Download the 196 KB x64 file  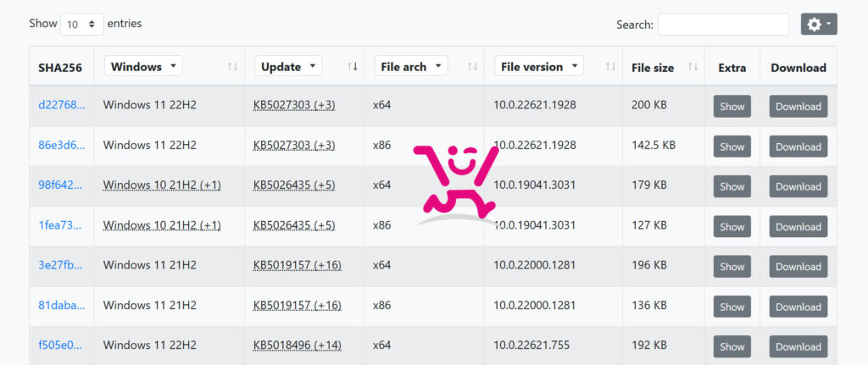coord(798,267)
